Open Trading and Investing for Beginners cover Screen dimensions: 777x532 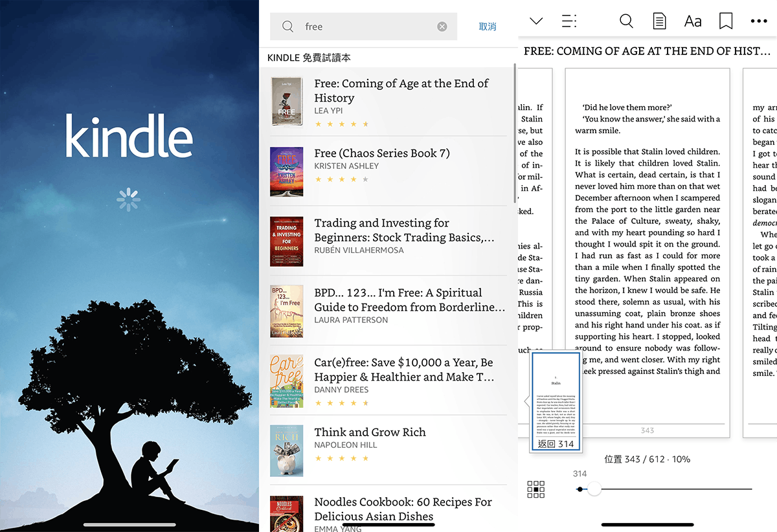click(x=286, y=241)
